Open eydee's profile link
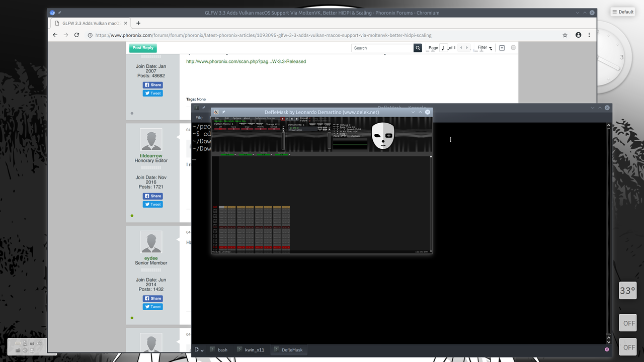The image size is (644, 362). [151, 258]
